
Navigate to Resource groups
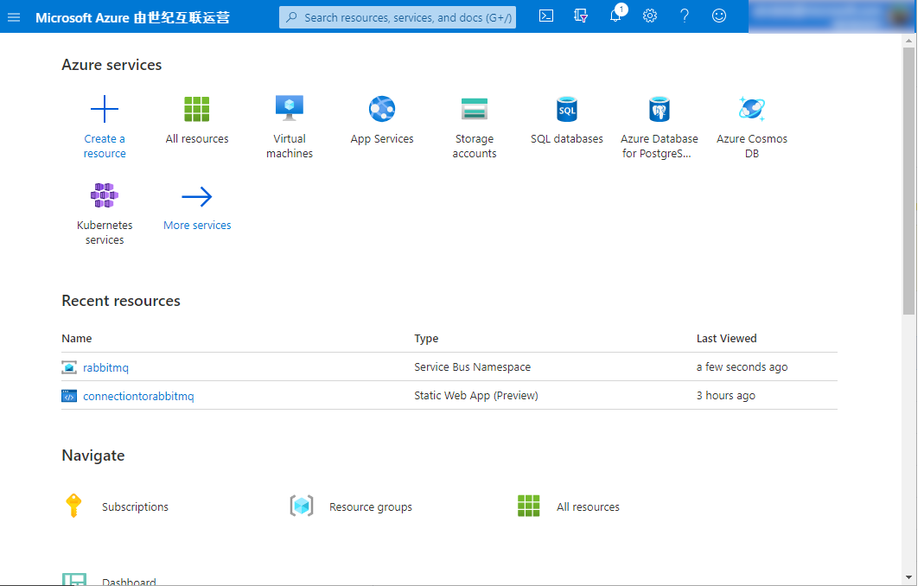point(370,507)
